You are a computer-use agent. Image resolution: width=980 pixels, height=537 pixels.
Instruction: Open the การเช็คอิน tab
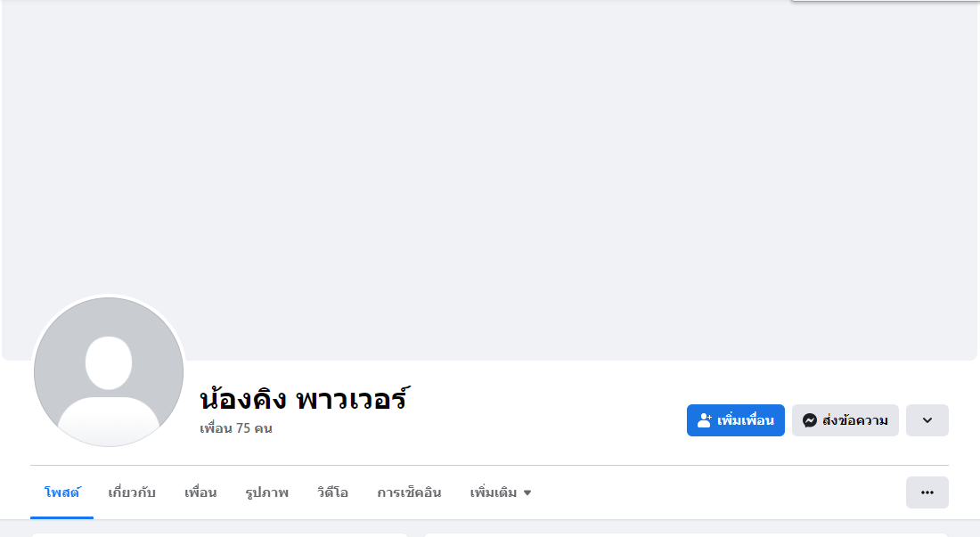(409, 492)
